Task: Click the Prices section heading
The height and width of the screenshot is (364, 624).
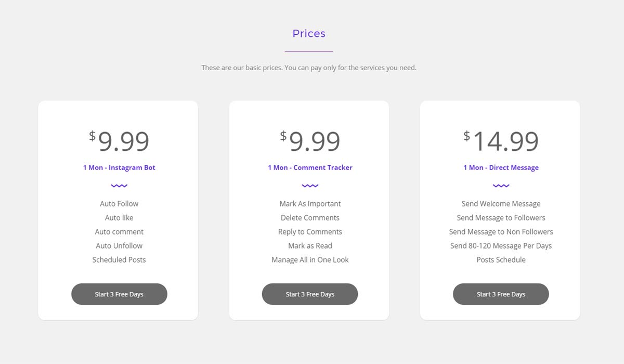Action: (309, 33)
